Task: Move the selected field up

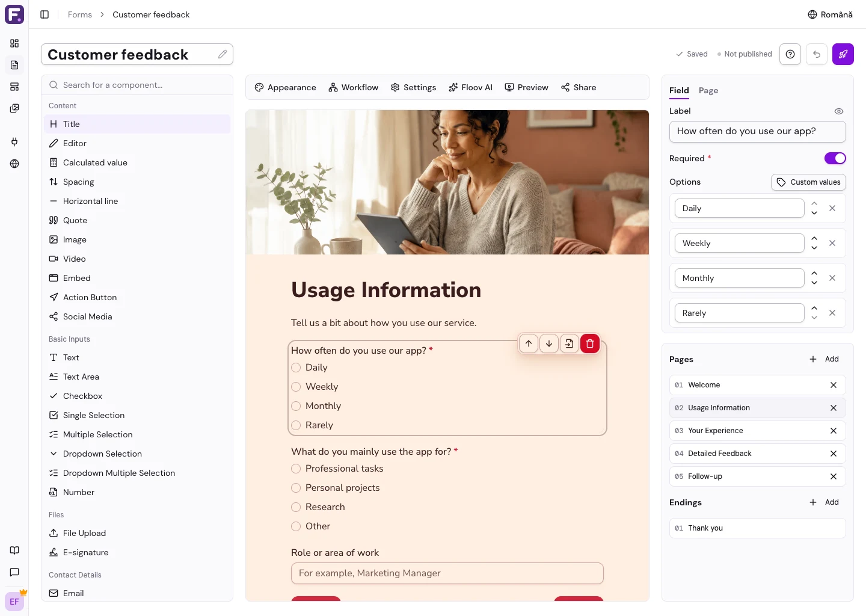Action: pyautogui.click(x=529, y=343)
